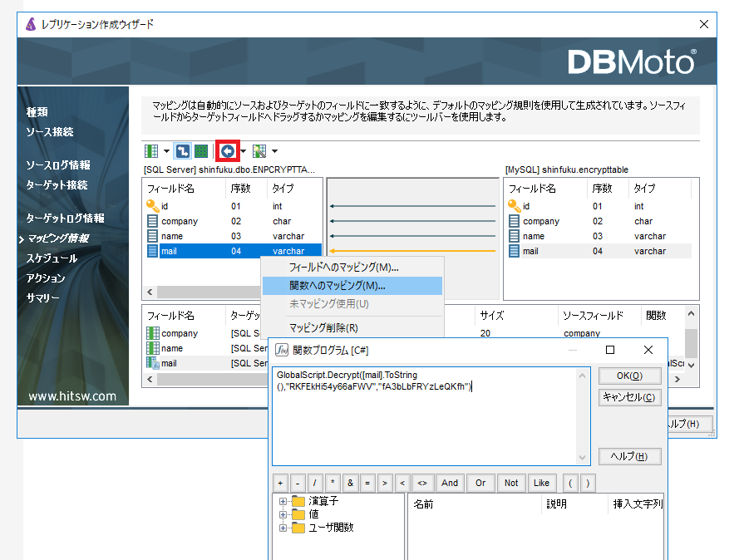Image resolution: width=739 pixels, height=560 pixels.
Task: Choose 関数へのマッピング(M)... menu entry
Action: click(x=352, y=286)
